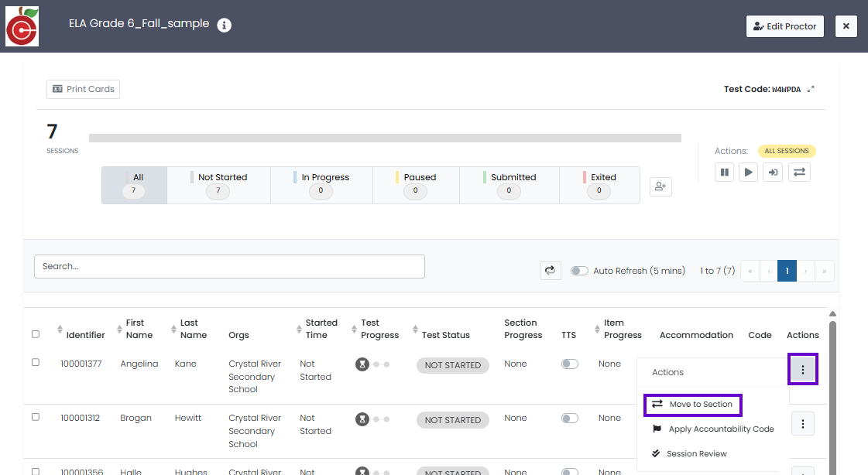
Task: Select the All sessions filter tab
Action: pyautogui.click(x=135, y=185)
